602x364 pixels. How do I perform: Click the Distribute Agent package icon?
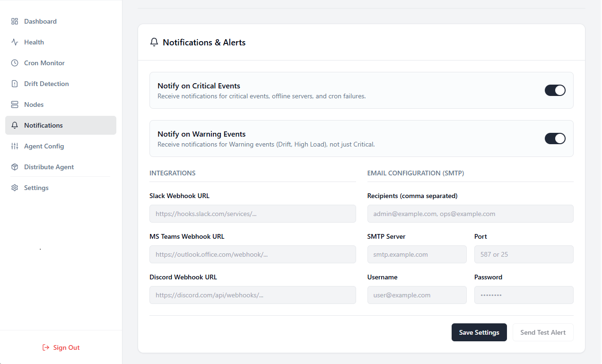tap(15, 166)
